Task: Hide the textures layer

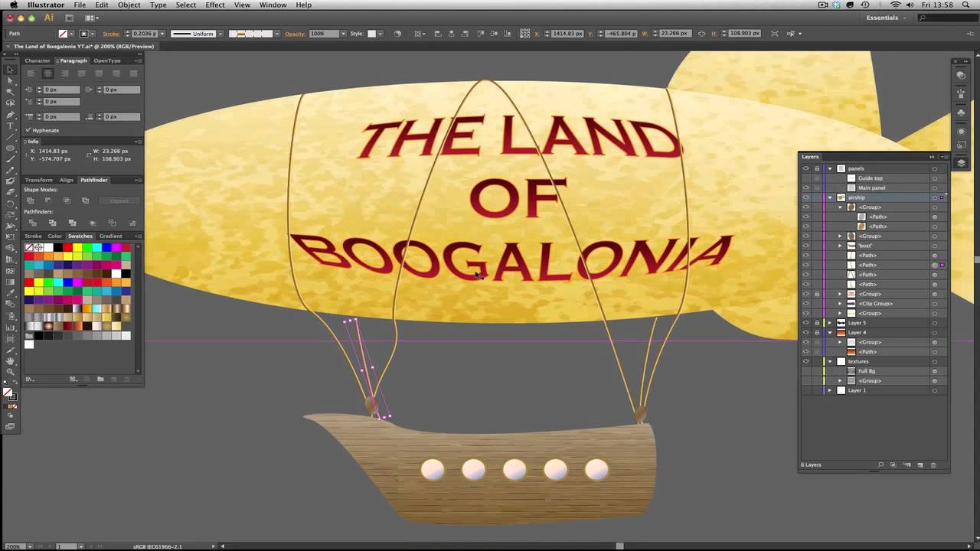Action: tap(805, 361)
